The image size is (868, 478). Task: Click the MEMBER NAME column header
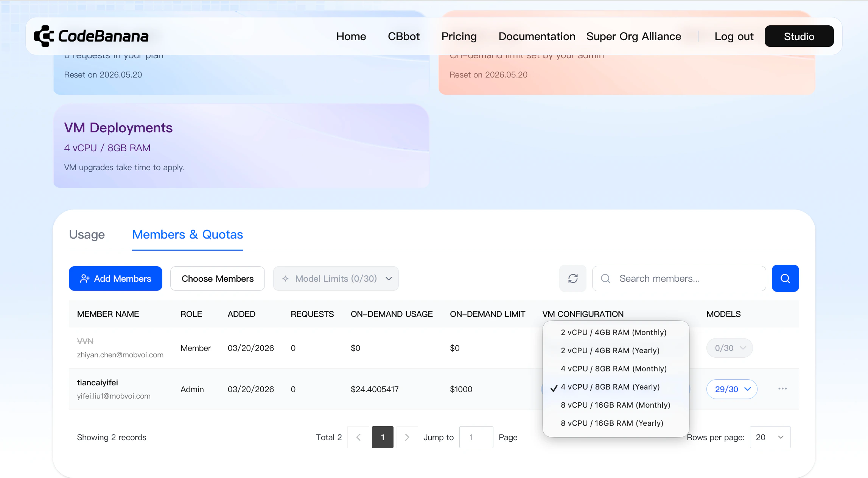[108, 314]
